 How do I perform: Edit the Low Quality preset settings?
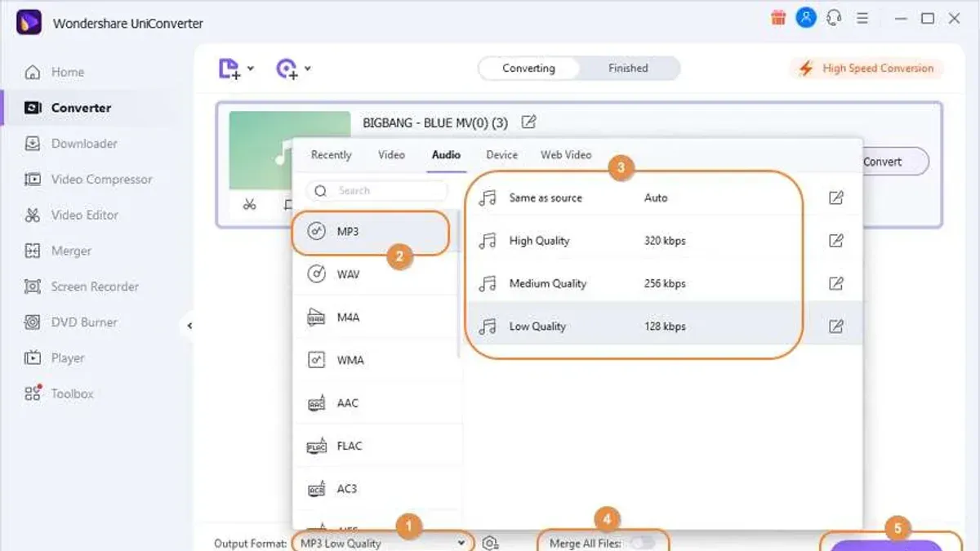point(835,327)
